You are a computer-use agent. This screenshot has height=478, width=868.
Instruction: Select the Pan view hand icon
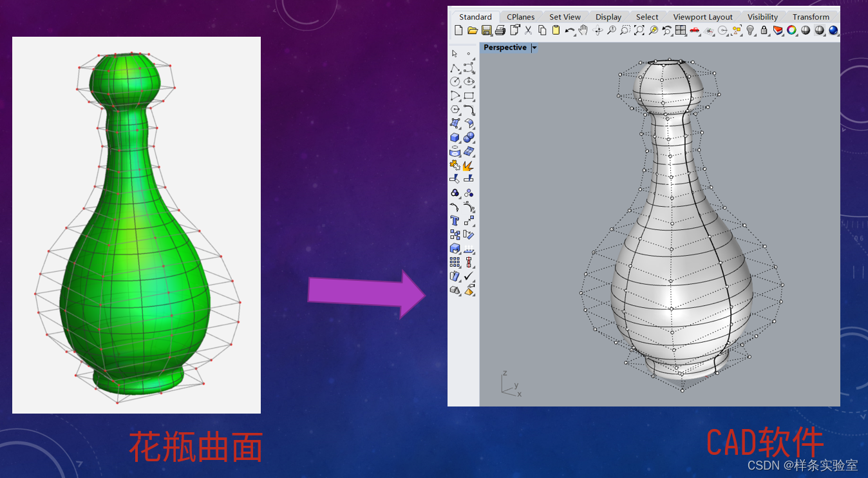pyautogui.click(x=582, y=30)
